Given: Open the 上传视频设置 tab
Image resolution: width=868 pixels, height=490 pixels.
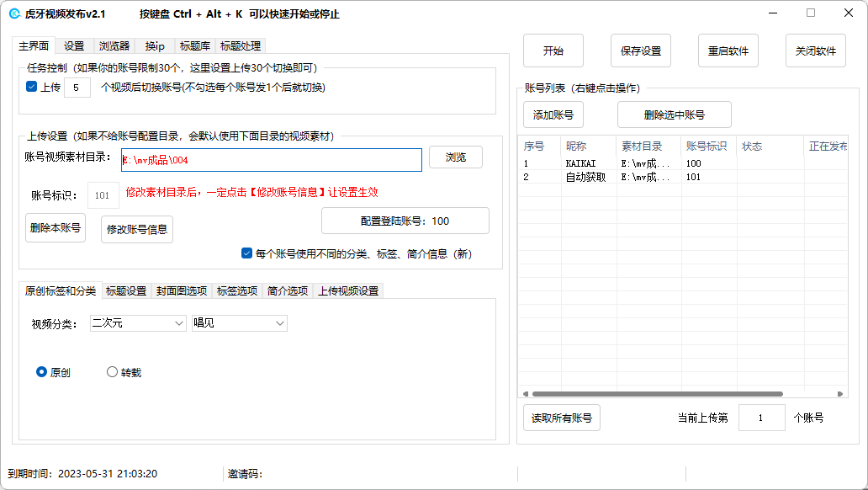Looking at the screenshot, I should [347, 291].
